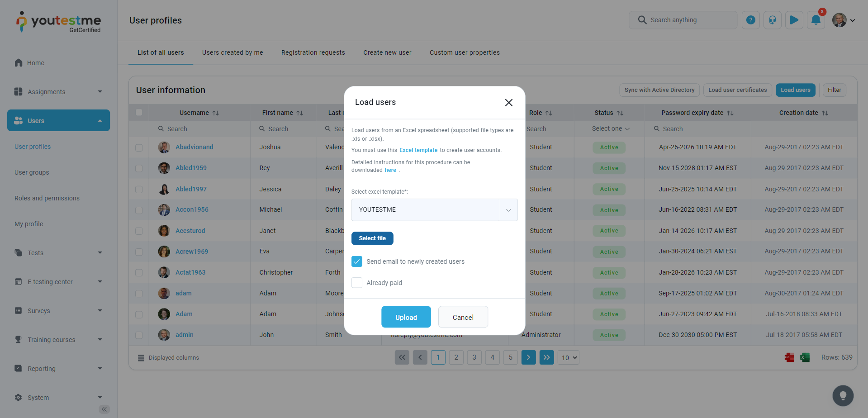Switch to Registration requests tab
The height and width of the screenshot is (418, 868).
tap(313, 52)
